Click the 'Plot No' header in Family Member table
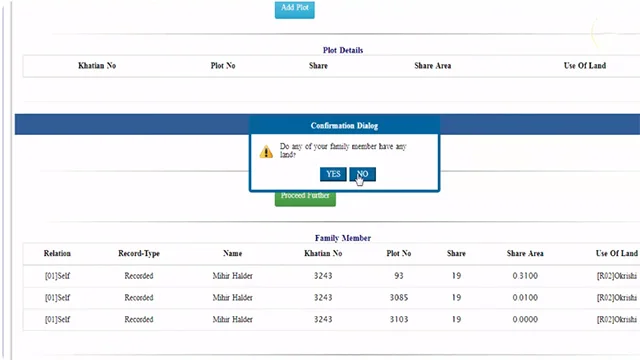640x360 pixels. (x=399, y=253)
